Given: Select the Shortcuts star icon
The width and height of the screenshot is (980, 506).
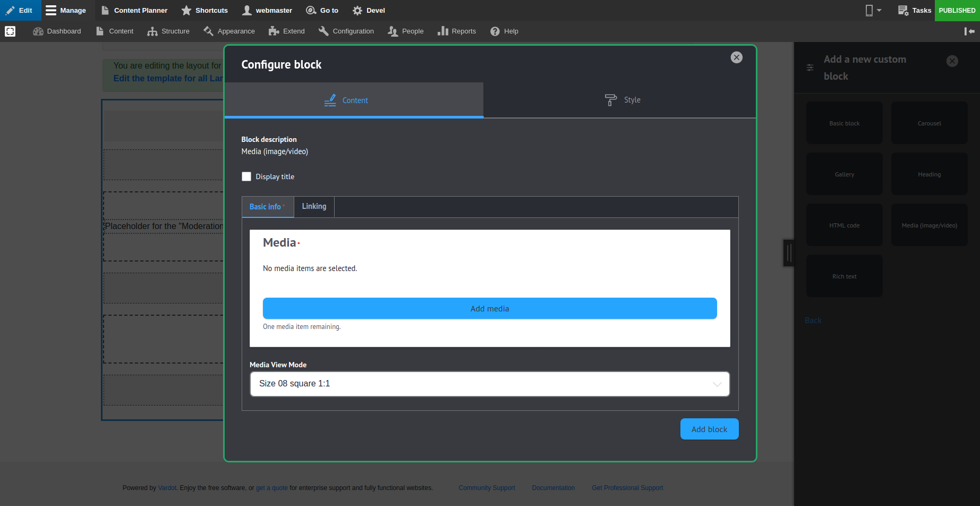Looking at the screenshot, I should (186, 10).
